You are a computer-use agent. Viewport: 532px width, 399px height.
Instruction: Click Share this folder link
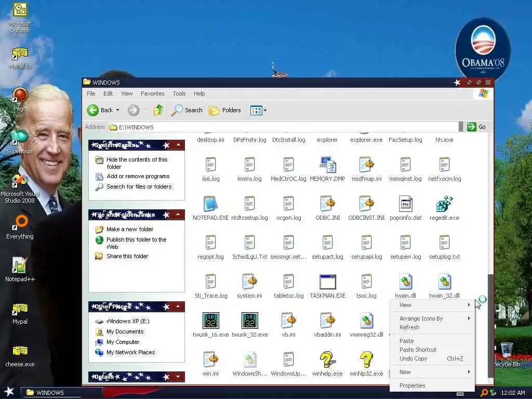coord(127,256)
